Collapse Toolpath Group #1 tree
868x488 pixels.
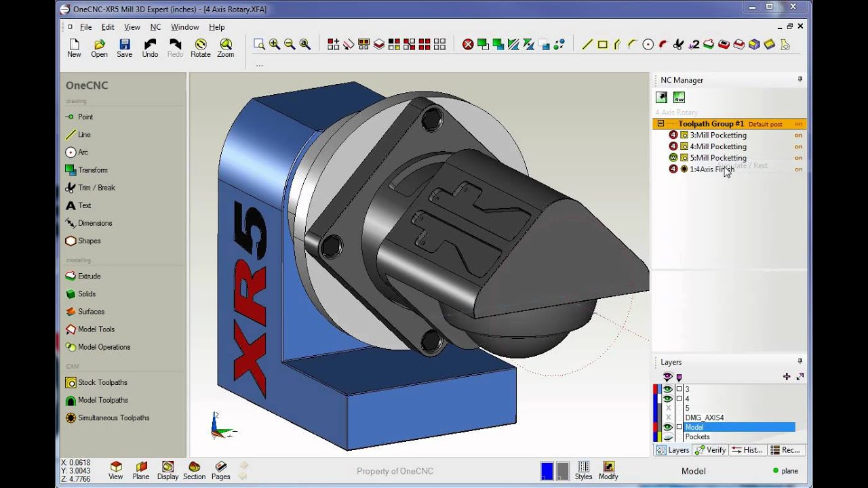click(660, 124)
